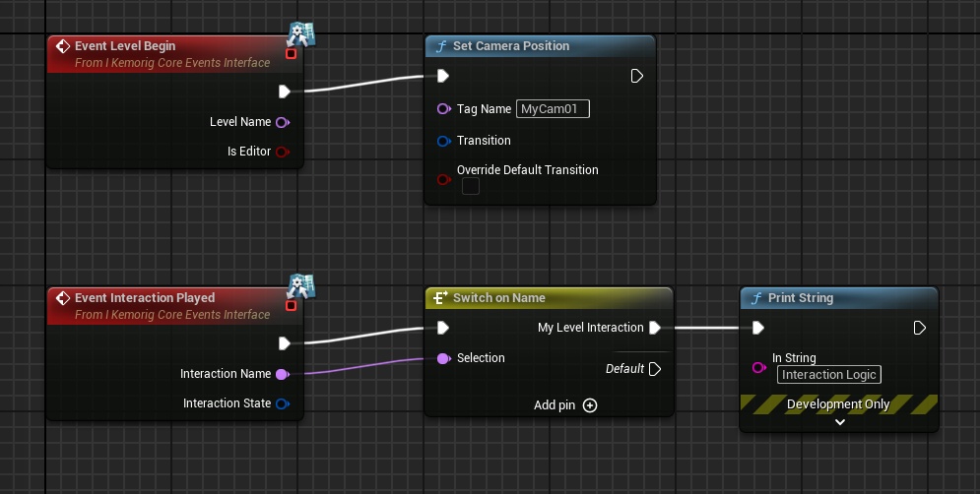Click the Level Name output pin
This screenshot has width=980, height=494.
283,122
